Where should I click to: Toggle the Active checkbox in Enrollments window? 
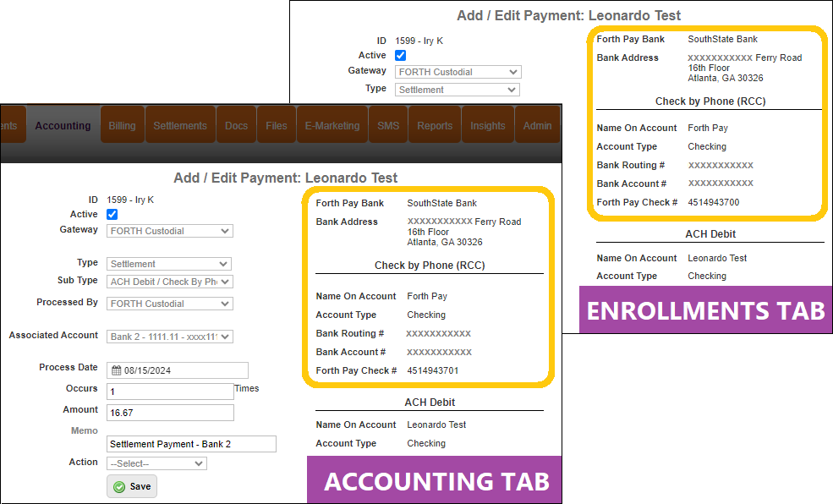(401, 55)
